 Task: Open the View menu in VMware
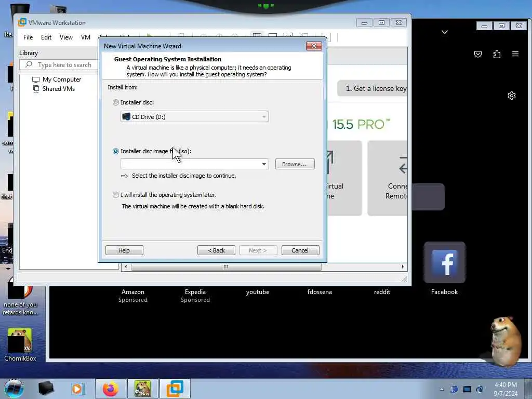click(x=66, y=37)
